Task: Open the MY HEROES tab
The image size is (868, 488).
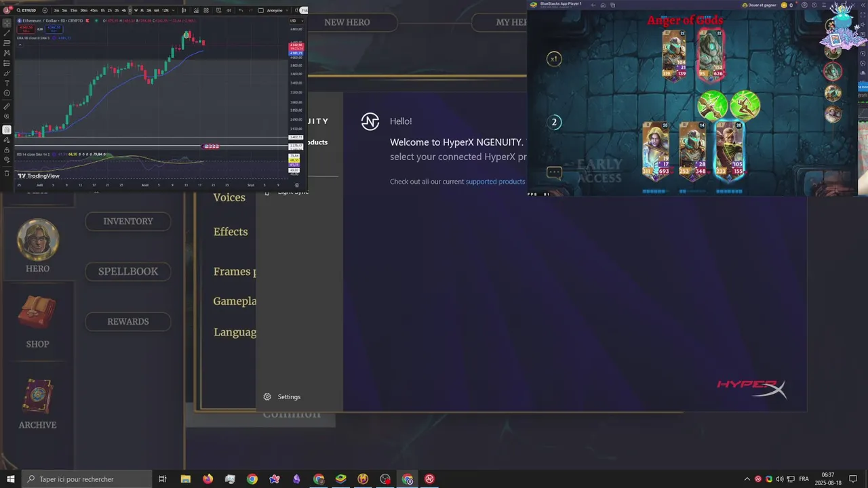Action: [x=500, y=22]
